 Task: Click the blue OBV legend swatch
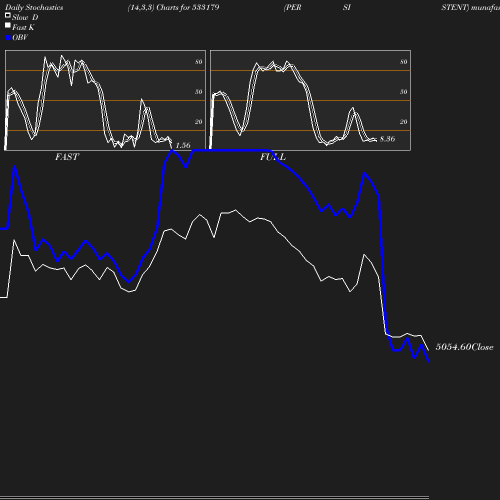8,38
